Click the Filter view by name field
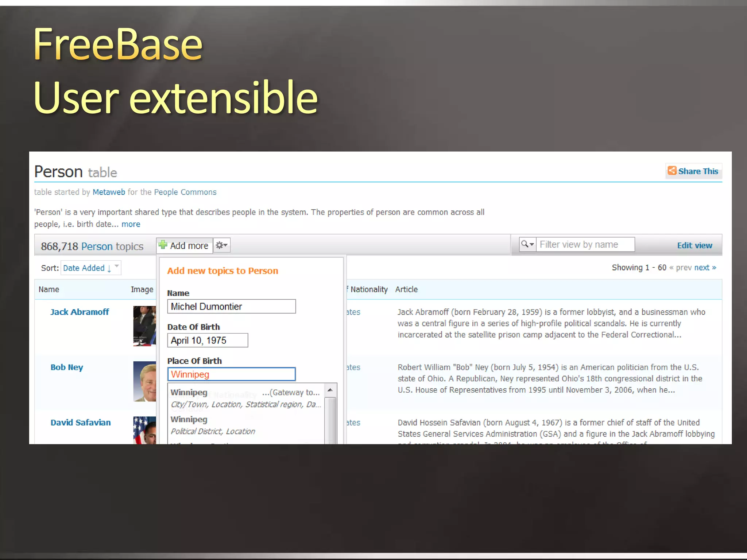This screenshot has height=560, width=747. click(x=585, y=244)
